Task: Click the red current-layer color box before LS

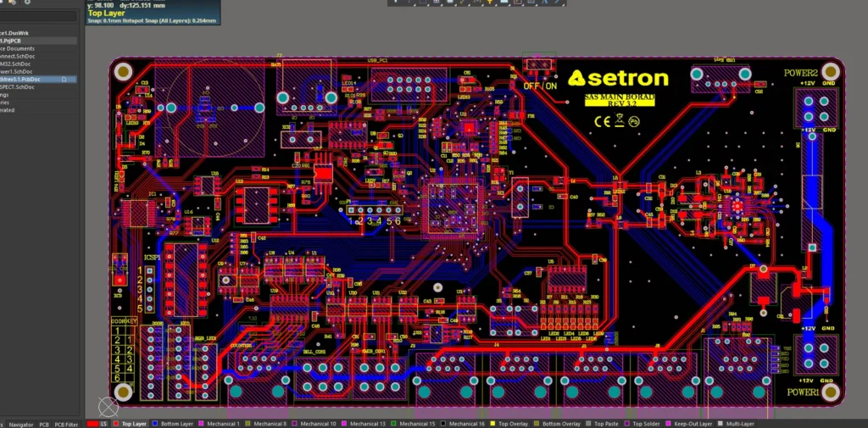Action: 92,423
